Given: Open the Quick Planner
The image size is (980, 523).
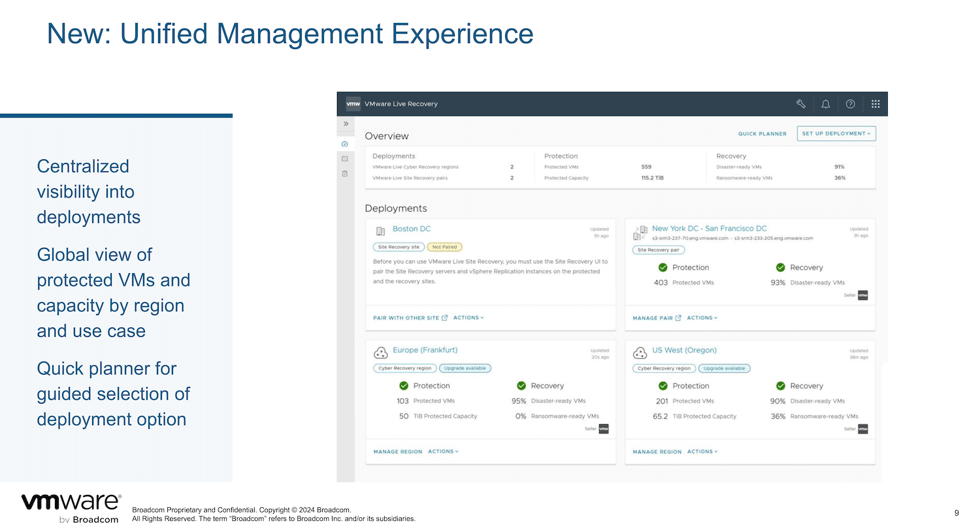Looking at the screenshot, I should click(762, 134).
